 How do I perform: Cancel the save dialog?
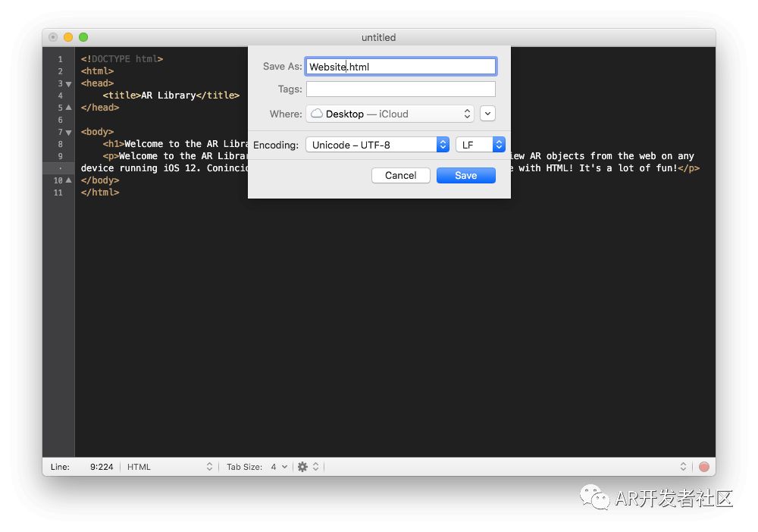400,175
